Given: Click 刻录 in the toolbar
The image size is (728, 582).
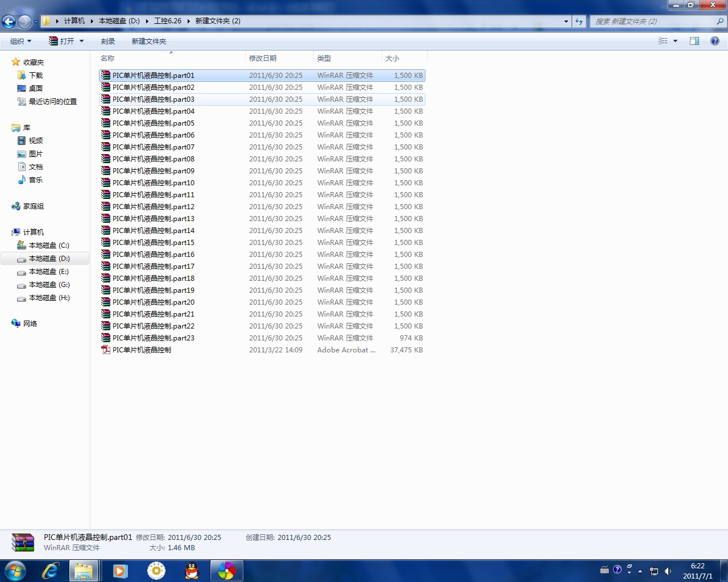Looking at the screenshot, I should (108, 41).
